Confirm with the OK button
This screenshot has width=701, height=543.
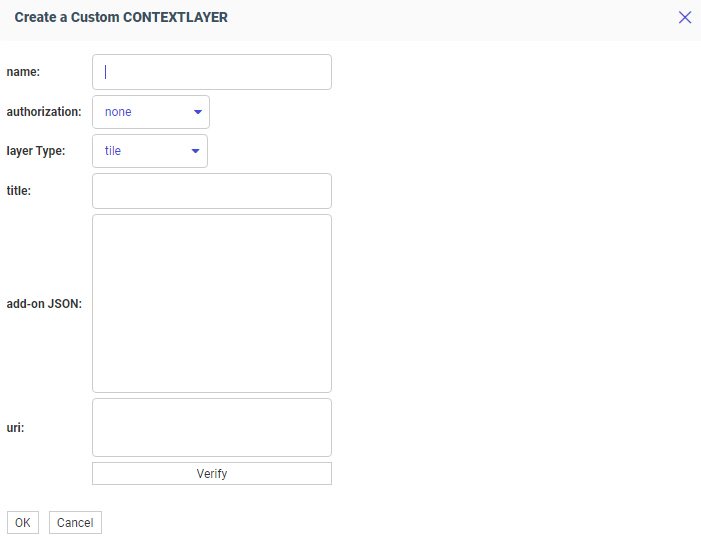23,523
